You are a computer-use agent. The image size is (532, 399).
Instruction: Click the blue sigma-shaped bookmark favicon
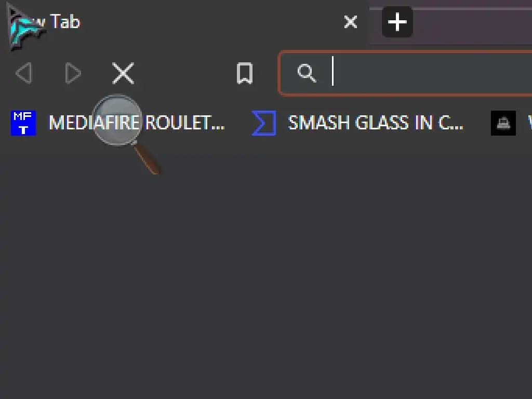coord(264,123)
